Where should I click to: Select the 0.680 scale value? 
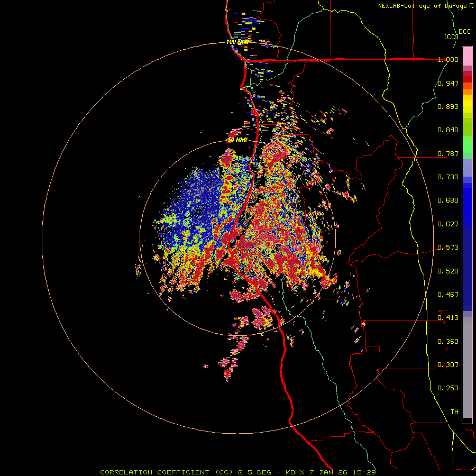point(448,200)
